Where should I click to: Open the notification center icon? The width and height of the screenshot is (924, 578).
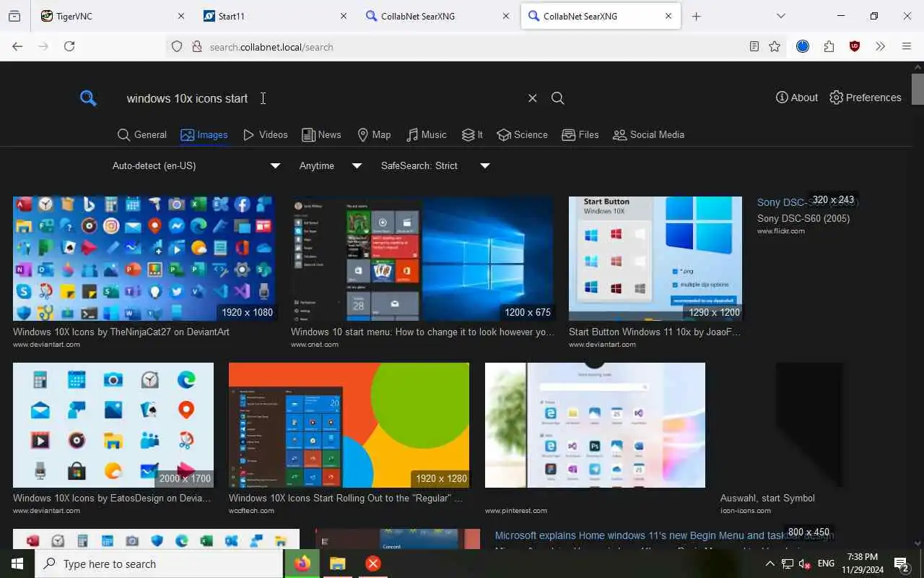901,564
